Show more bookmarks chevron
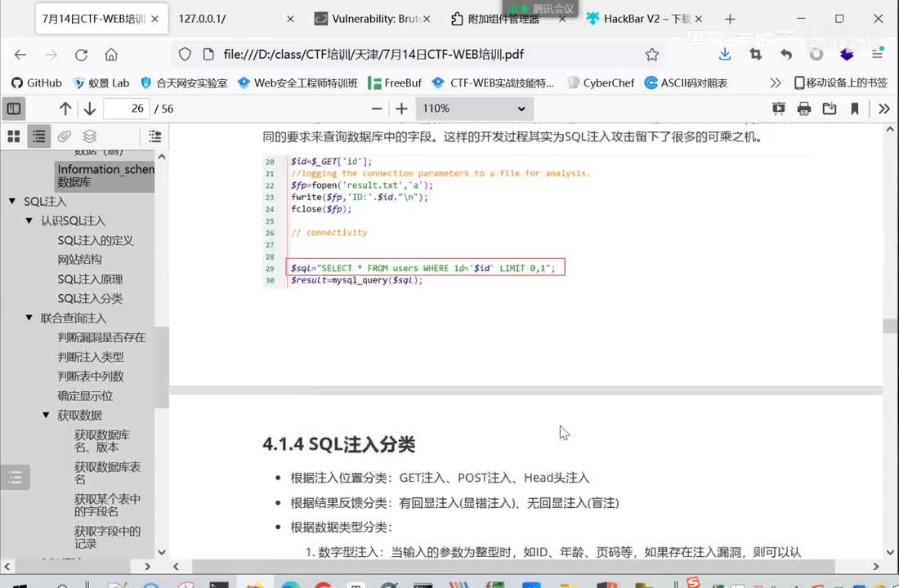 (776, 83)
